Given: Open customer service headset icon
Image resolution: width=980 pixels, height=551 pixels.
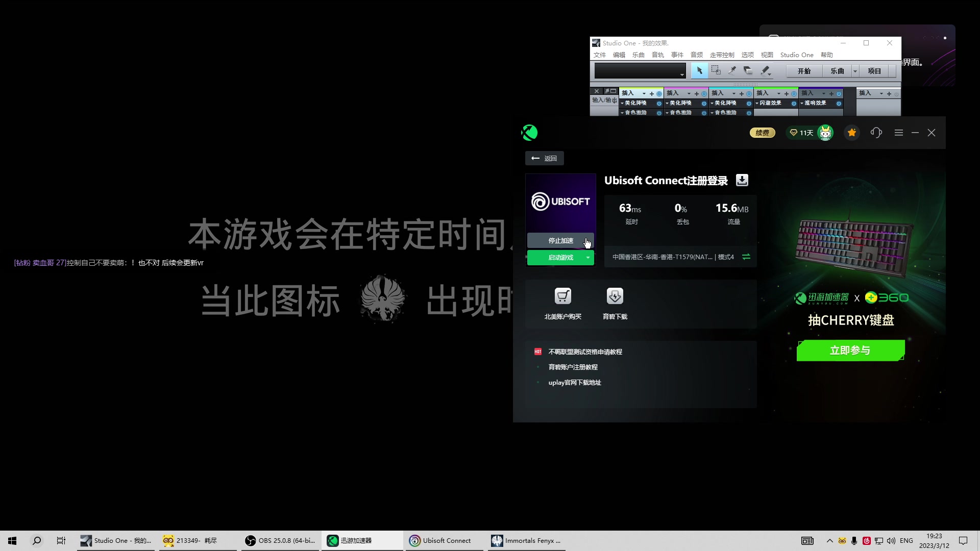Looking at the screenshot, I should pos(876,133).
